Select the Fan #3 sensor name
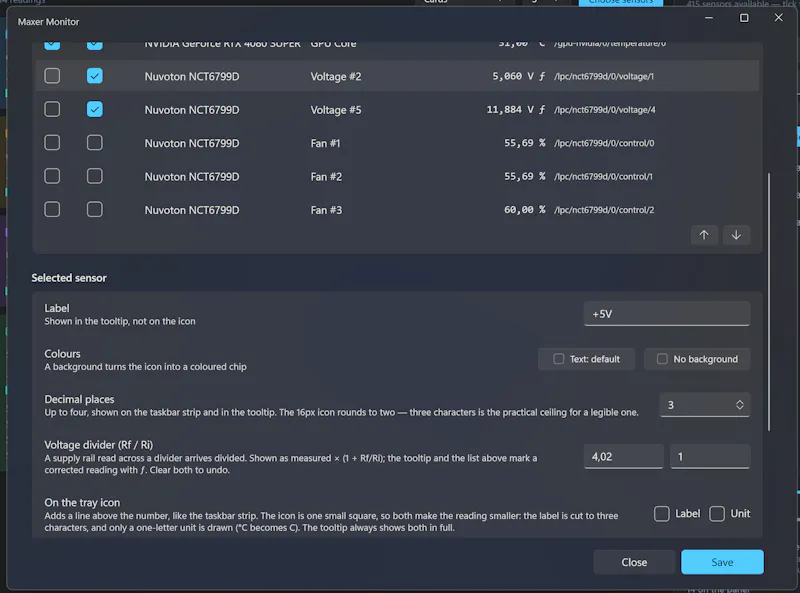This screenshot has width=800, height=593. (326, 210)
